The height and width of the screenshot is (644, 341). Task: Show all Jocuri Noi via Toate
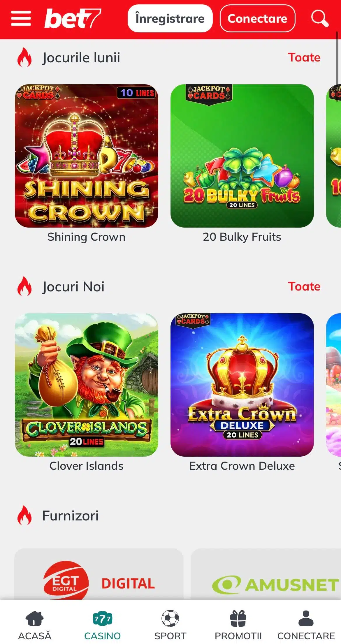click(x=304, y=286)
